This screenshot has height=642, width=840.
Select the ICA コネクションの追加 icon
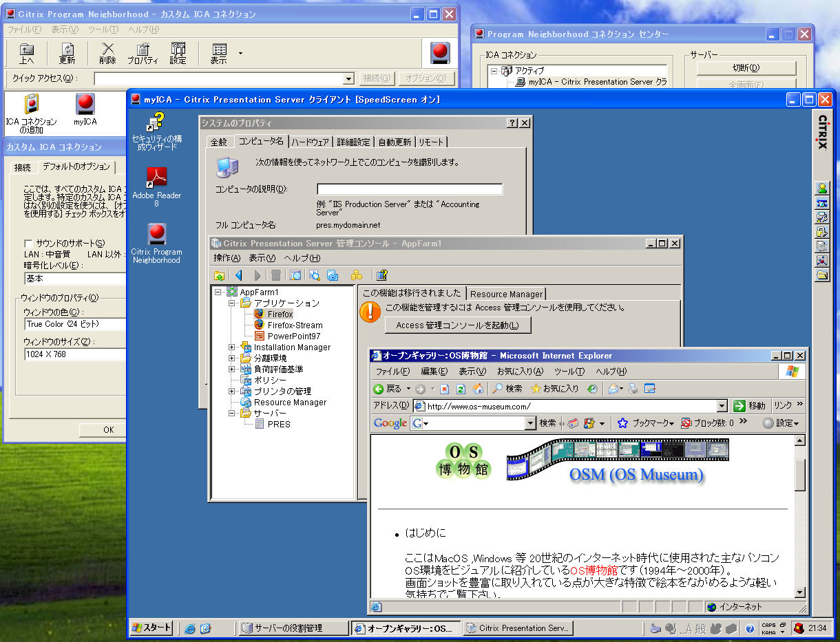tap(31, 114)
